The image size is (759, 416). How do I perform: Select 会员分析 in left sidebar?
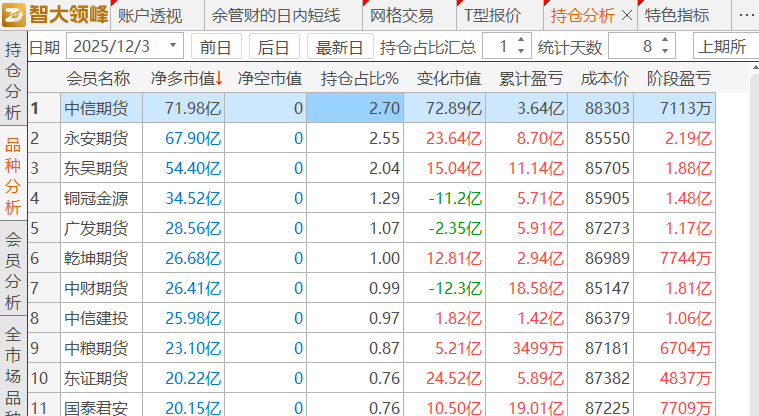(x=13, y=271)
